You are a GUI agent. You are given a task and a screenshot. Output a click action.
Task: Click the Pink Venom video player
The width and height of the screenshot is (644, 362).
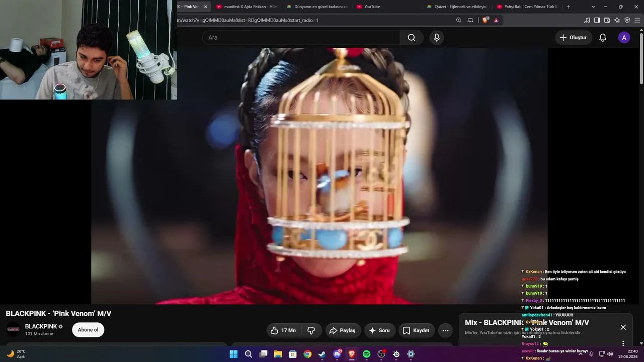pos(319,176)
